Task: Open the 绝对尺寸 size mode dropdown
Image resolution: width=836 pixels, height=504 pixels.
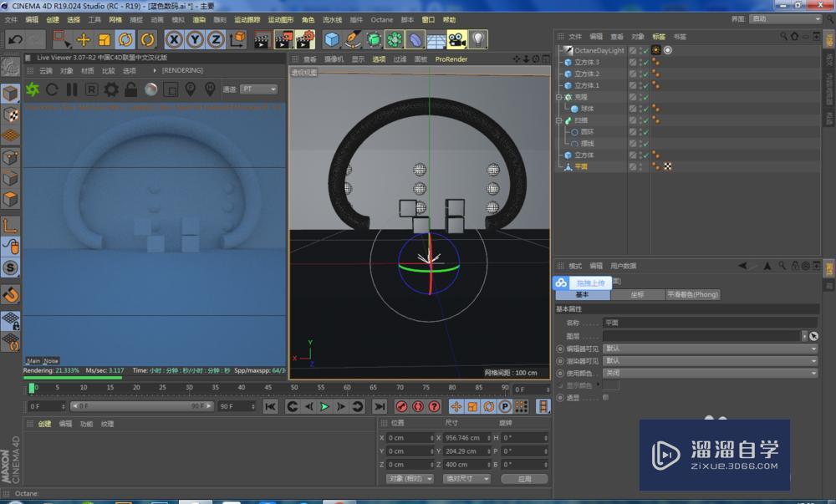Action: [x=466, y=479]
